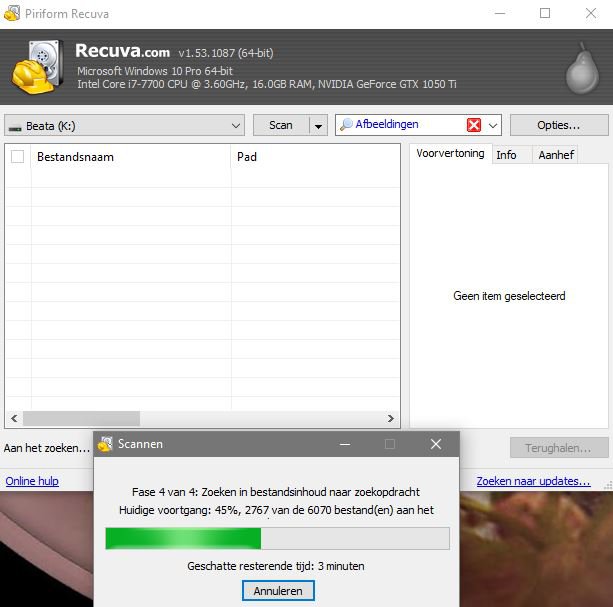Minimize the Piriform Recuva window
The image size is (613, 607).
pos(500,13)
